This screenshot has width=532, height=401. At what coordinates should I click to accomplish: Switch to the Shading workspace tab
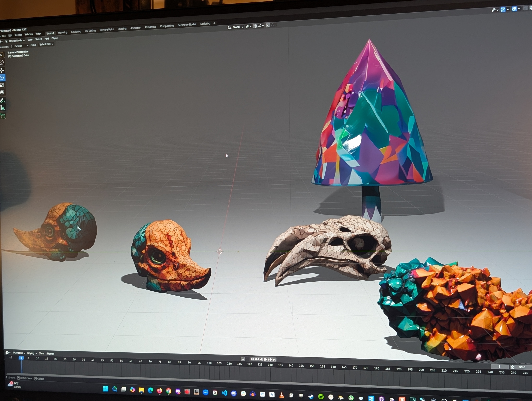point(122,29)
